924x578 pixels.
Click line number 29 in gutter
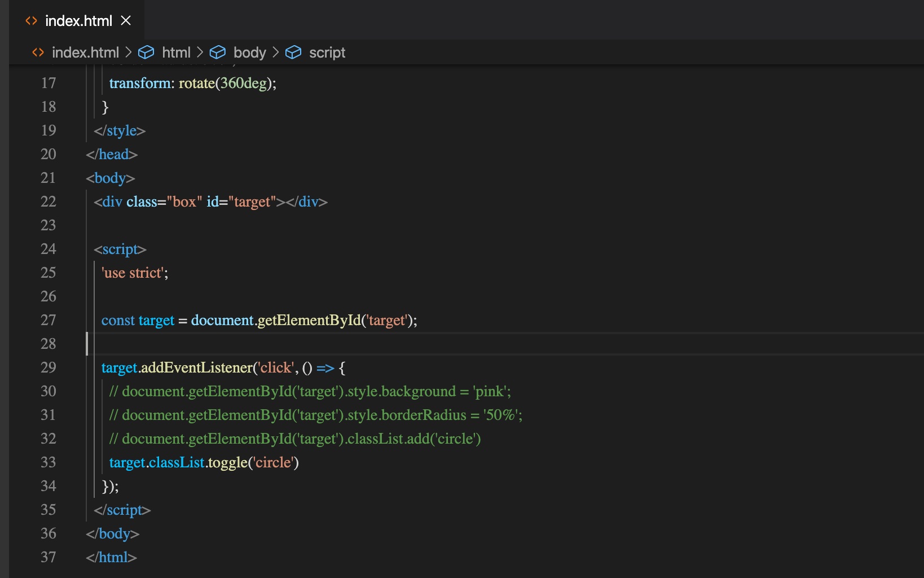(x=49, y=367)
